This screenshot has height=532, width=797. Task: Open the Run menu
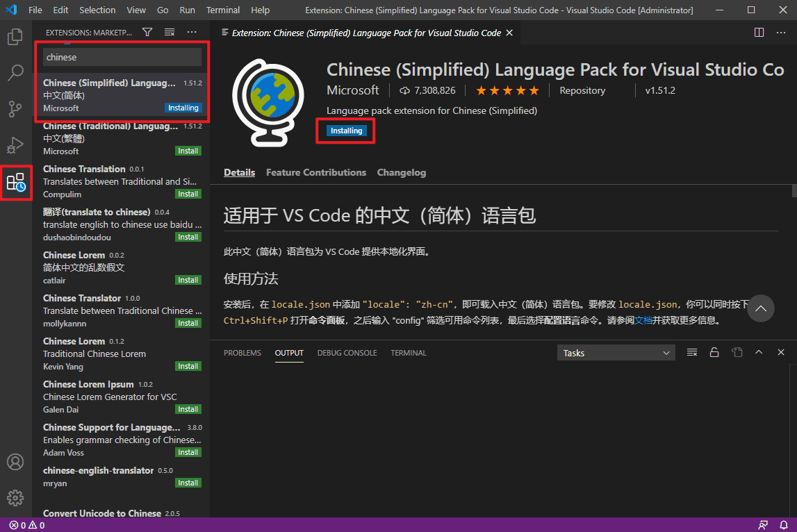[187, 10]
